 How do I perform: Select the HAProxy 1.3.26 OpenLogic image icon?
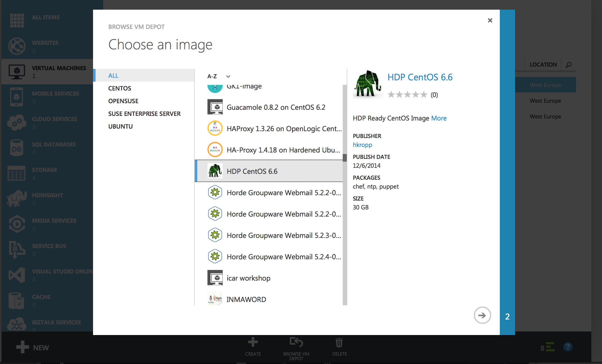[x=215, y=128]
